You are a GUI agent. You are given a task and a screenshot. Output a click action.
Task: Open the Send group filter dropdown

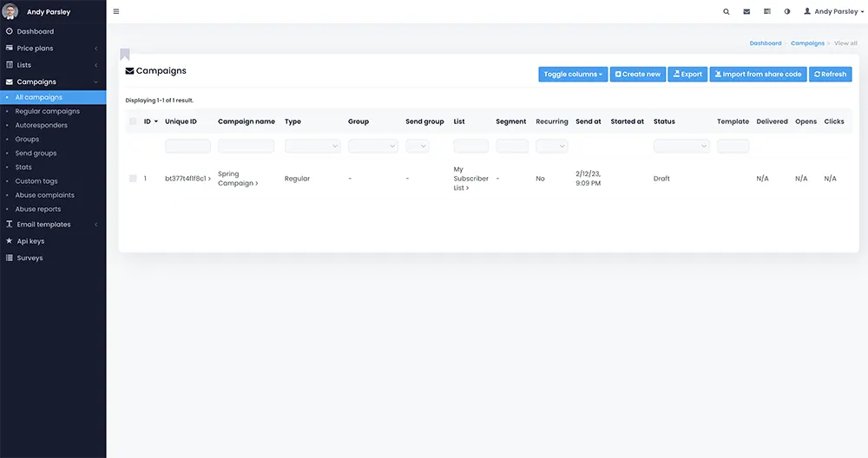[x=418, y=146]
